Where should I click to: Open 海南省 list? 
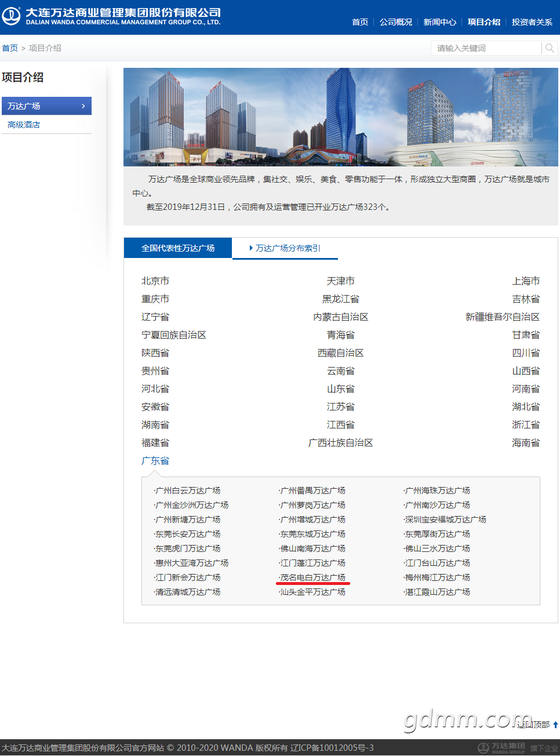tap(526, 443)
